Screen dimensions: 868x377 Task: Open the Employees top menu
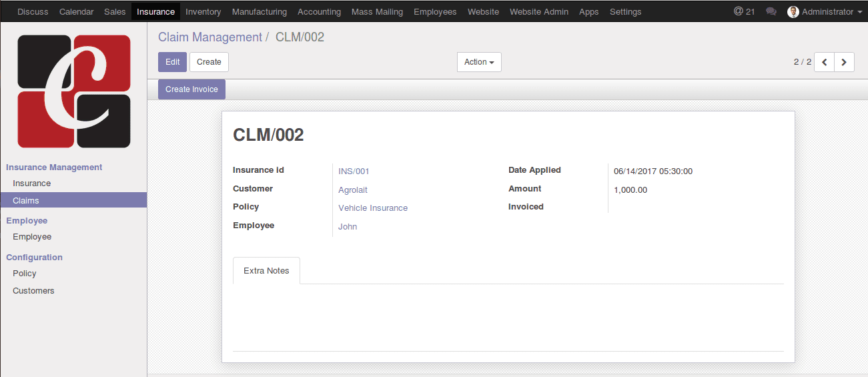tap(435, 11)
